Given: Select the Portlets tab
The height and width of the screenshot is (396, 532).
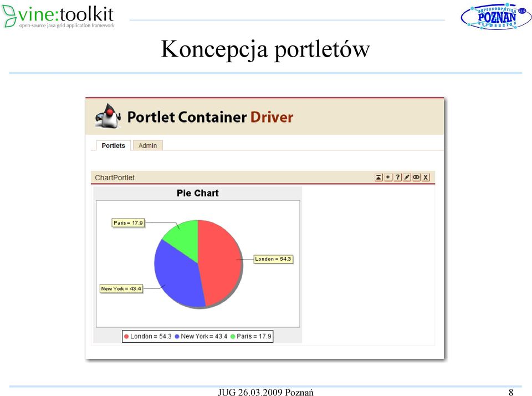Looking at the screenshot, I should 113,145.
